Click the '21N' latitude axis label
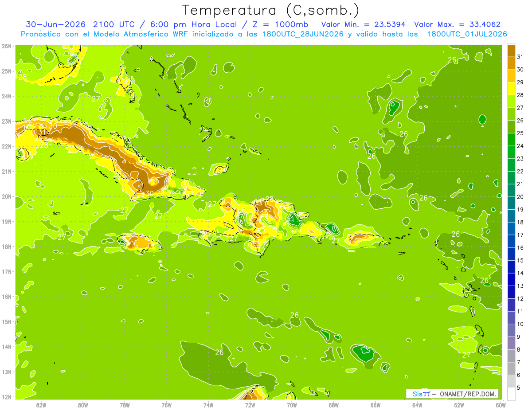Screen dimensions: 532x411 coord(7,171)
